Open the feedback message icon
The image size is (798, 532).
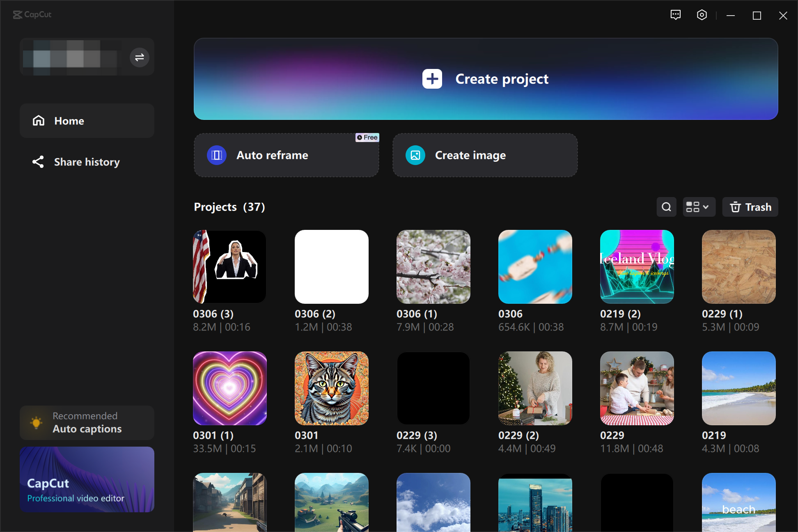675,15
